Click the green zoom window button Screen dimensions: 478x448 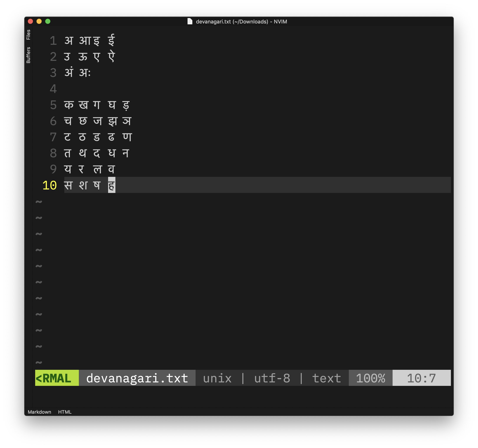pyautogui.click(x=48, y=22)
